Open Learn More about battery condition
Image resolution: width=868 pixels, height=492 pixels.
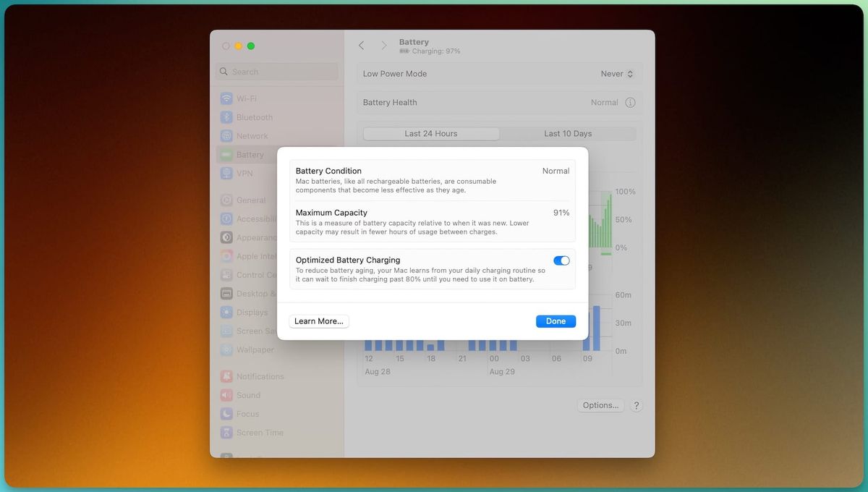coord(318,321)
